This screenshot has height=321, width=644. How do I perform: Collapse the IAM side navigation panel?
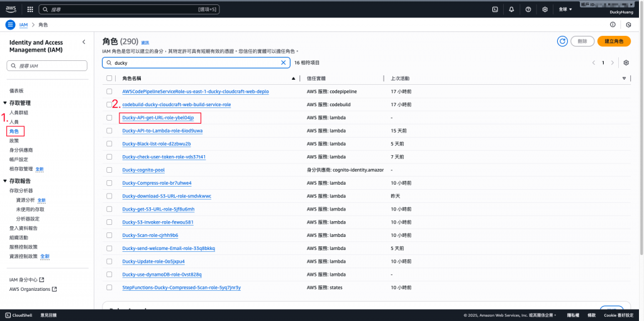pyautogui.click(x=84, y=42)
